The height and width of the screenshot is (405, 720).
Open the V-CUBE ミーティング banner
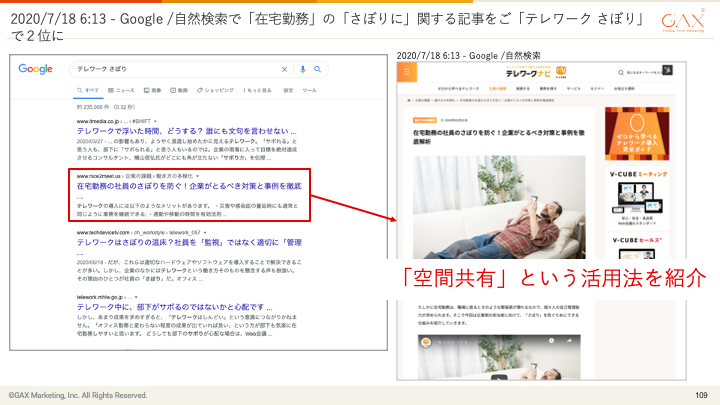click(x=637, y=198)
